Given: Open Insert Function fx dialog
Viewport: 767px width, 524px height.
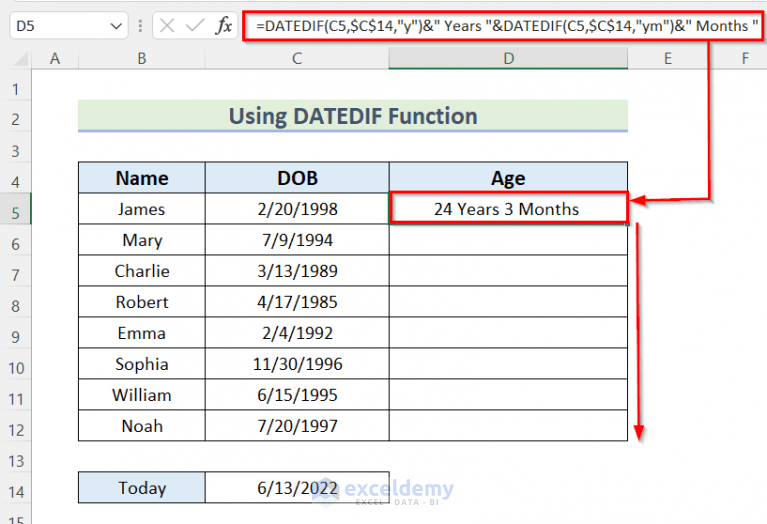Looking at the screenshot, I should pos(223,25).
